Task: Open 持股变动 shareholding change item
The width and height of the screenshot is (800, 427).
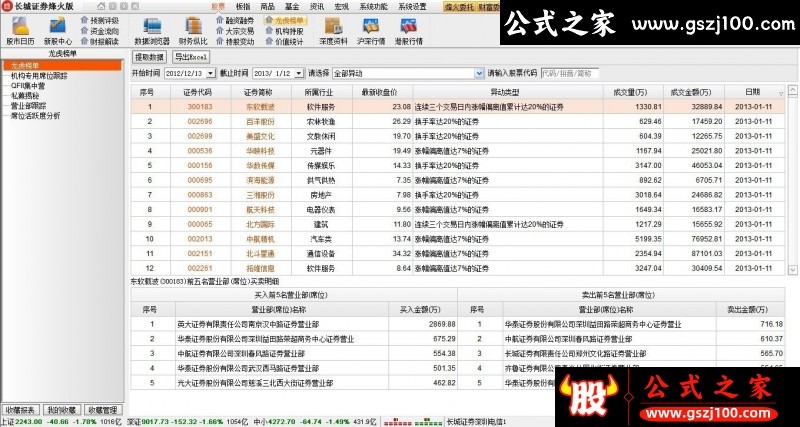Action: click(x=235, y=42)
